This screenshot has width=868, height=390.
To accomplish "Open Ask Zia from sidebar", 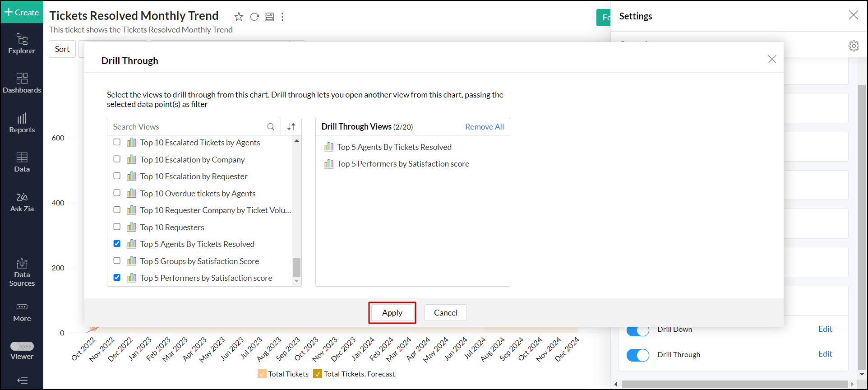I will 22,202.
